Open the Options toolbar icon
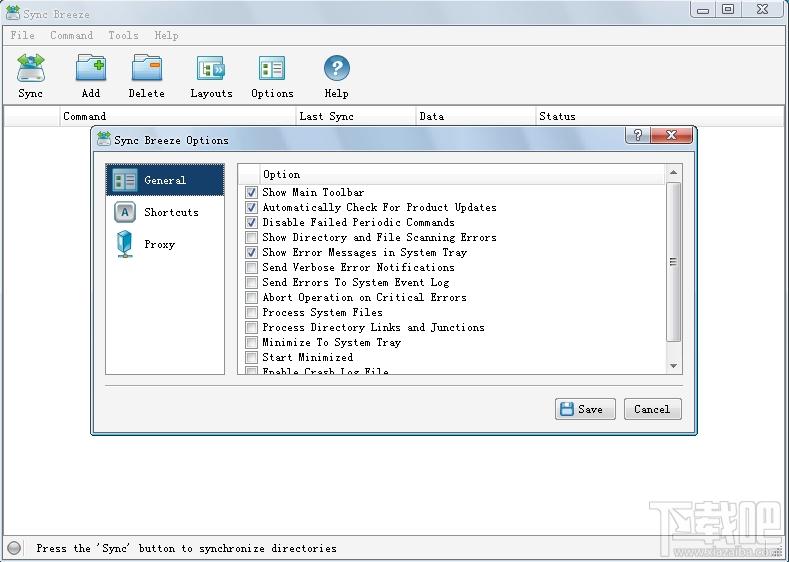 coord(272,68)
